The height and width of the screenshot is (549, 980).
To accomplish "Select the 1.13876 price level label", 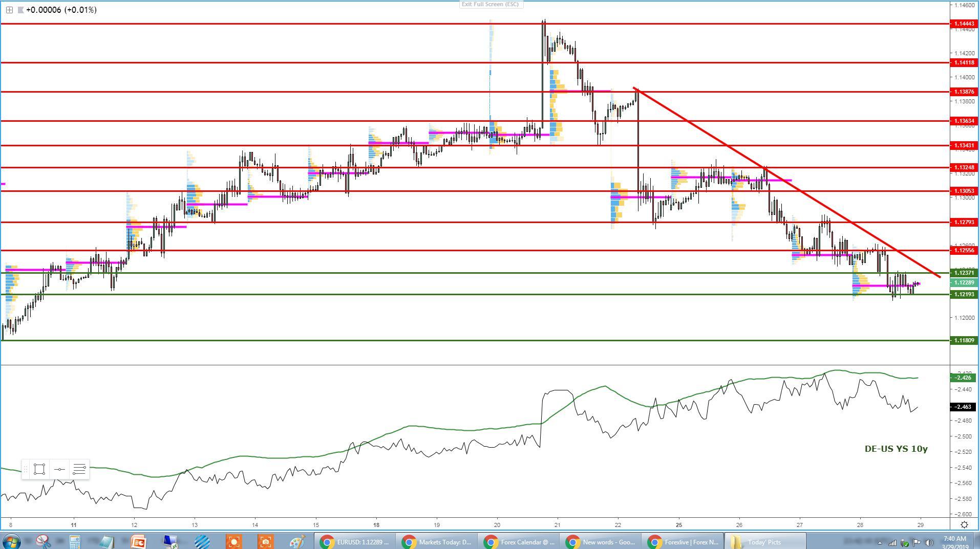I will pyautogui.click(x=964, y=92).
